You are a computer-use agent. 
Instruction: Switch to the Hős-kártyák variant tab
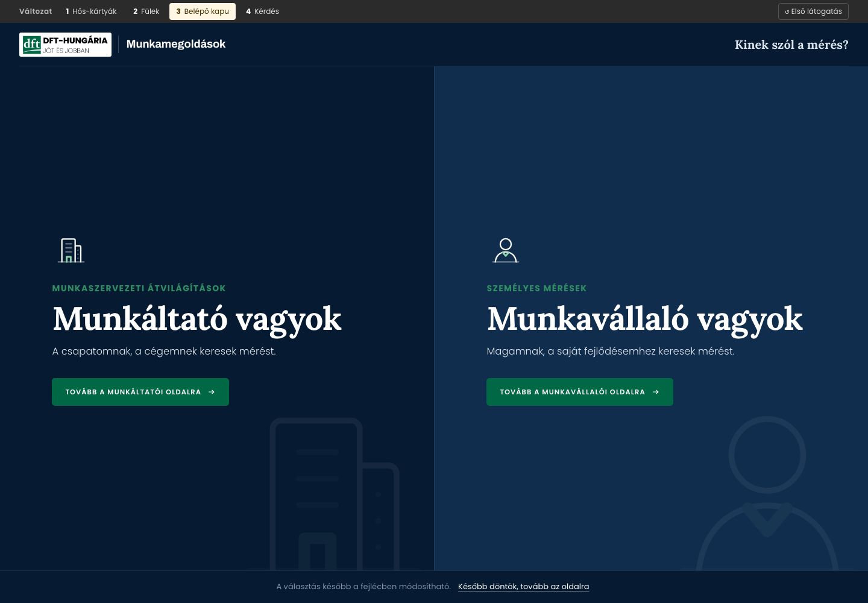(91, 11)
